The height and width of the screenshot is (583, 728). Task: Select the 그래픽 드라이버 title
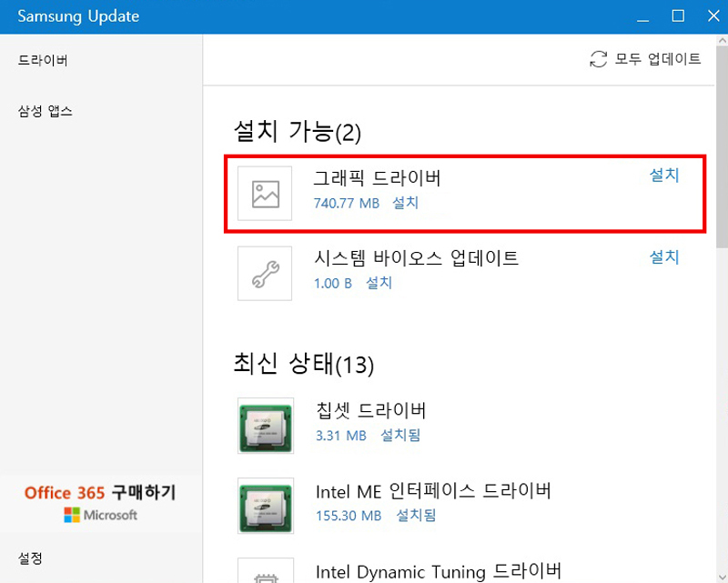coord(377,177)
